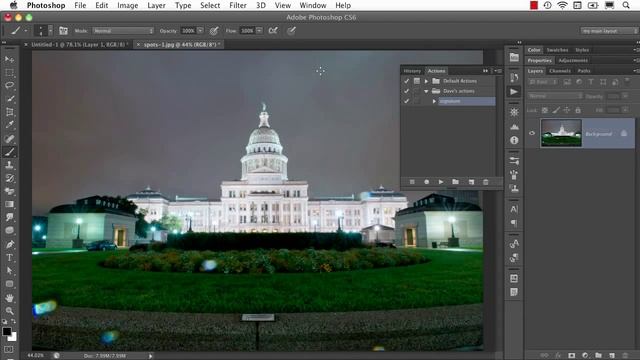Screen dimensions: 640x360
Task: Click the Background layer thumbnail
Action: click(x=561, y=133)
